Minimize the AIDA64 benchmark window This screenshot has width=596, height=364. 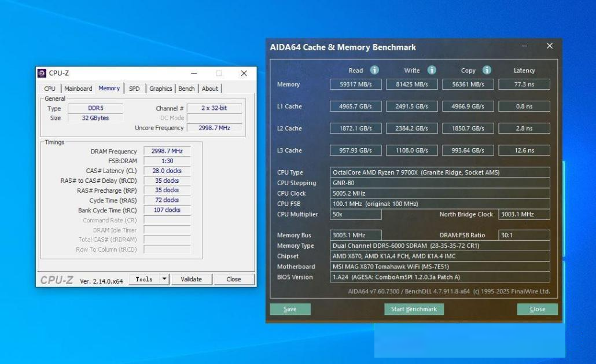[524, 46]
